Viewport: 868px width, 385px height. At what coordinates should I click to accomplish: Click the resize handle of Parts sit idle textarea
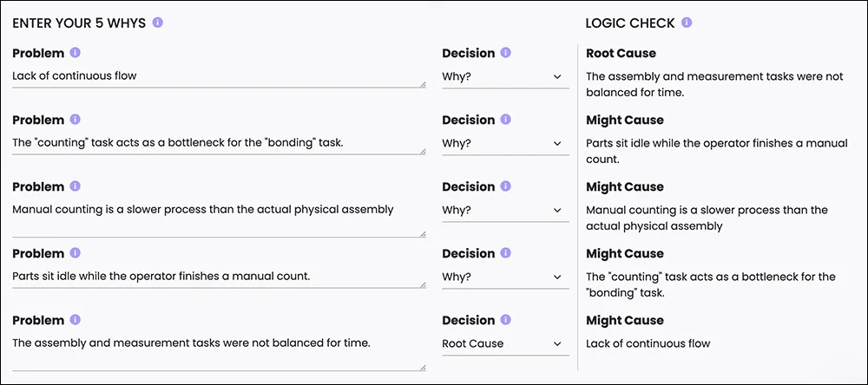(x=423, y=285)
